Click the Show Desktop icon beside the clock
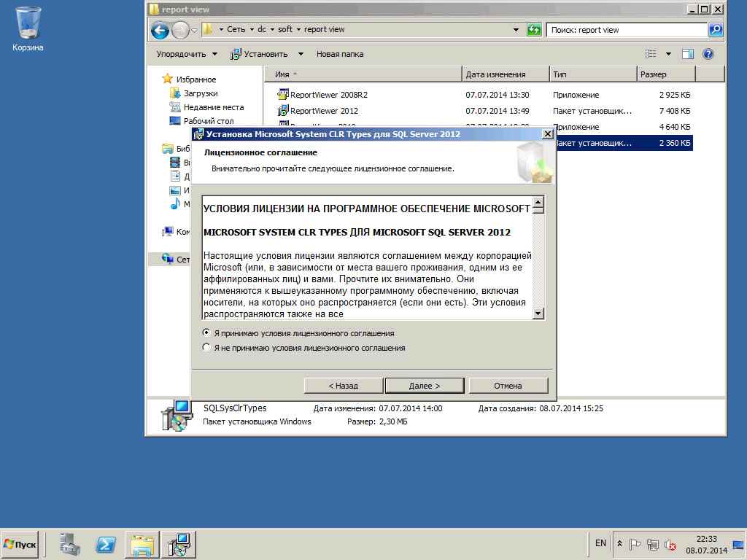 [x=739, y=544]
